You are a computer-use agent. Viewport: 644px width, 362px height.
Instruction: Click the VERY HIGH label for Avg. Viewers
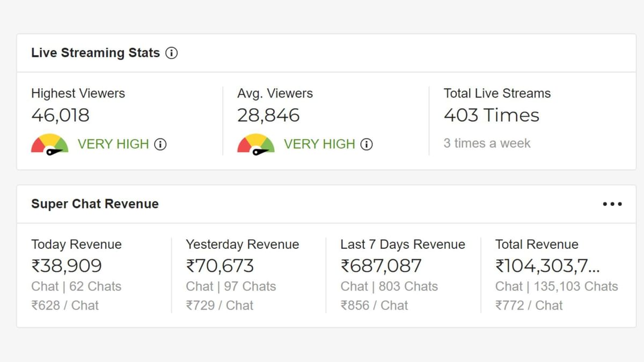(x=319, y=144)
